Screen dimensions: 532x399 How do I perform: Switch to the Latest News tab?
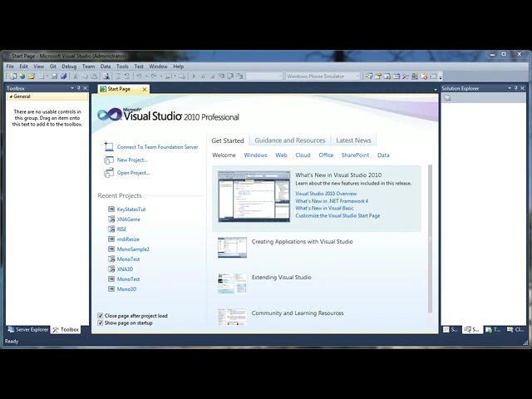(x=353, y=140)
